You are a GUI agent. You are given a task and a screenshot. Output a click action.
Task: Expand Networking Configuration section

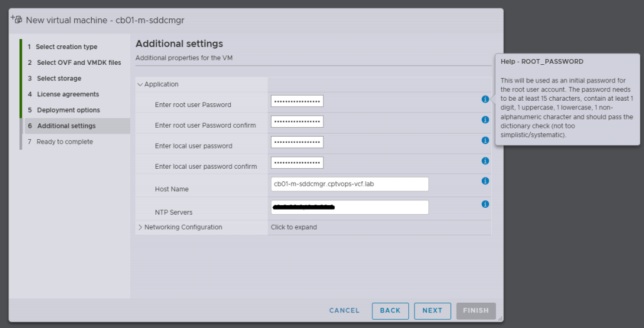click(140, 227)
